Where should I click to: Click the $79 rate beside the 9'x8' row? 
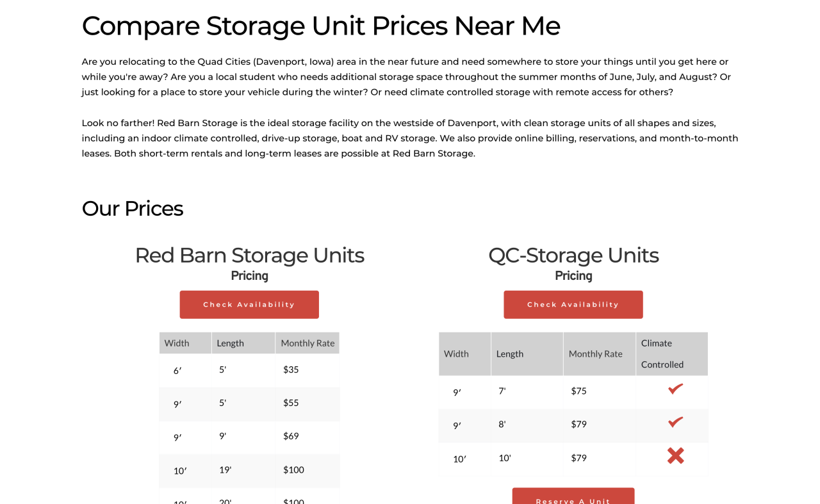coord(578,424)
